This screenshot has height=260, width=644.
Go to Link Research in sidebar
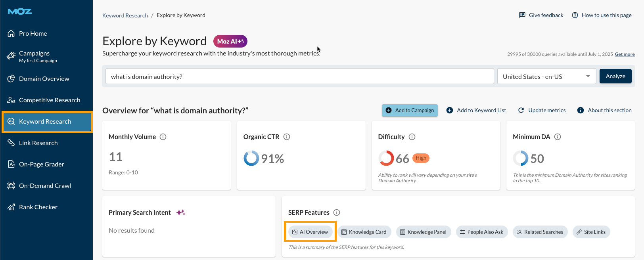(x=38, y=143)
